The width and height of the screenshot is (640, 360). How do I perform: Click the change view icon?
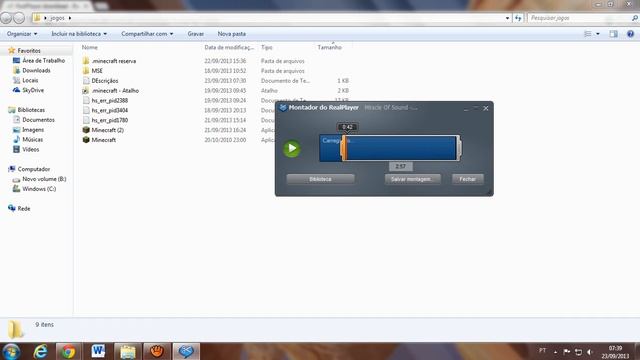[588, 34]
